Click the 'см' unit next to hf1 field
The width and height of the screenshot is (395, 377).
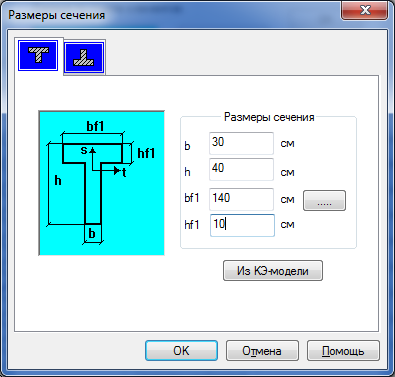point(287,225)
